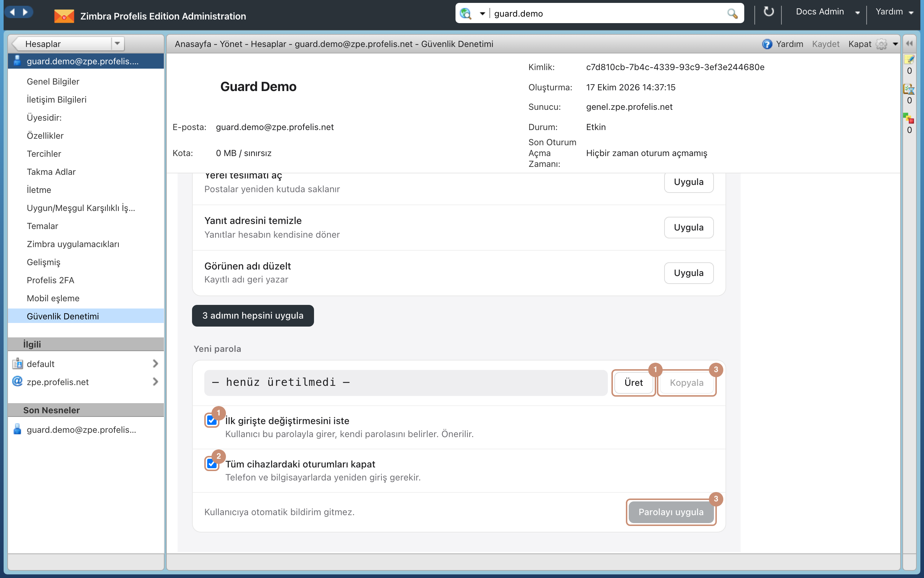Open the Hesaplar navigation dropdown
924x578 pixels.
click(117, 44)
